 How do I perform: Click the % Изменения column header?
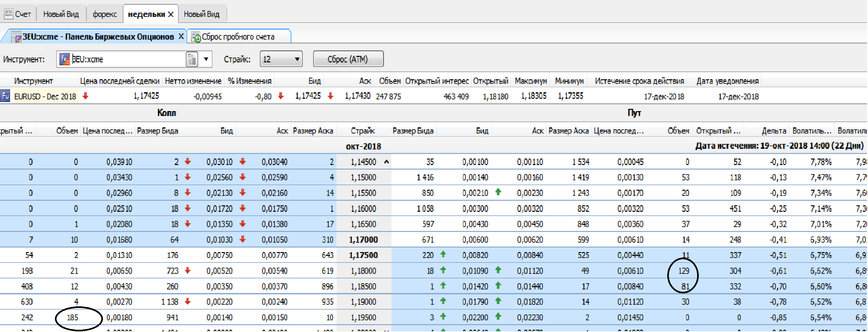(249, 81)
